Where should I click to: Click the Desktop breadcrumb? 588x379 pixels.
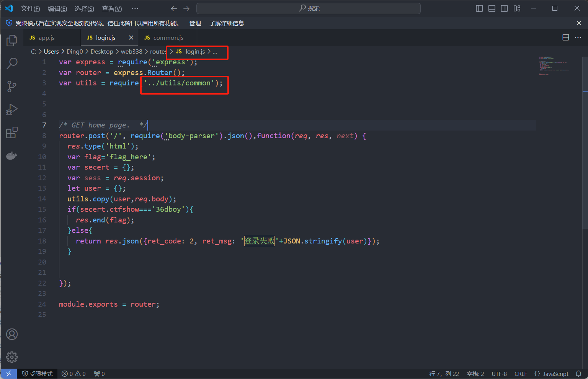102,51
